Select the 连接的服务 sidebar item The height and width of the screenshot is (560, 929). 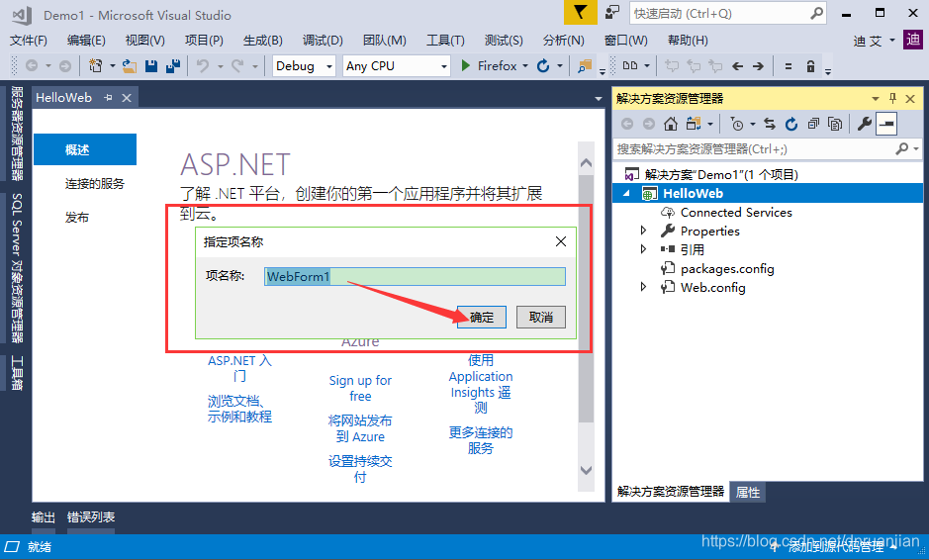point(94,184)
